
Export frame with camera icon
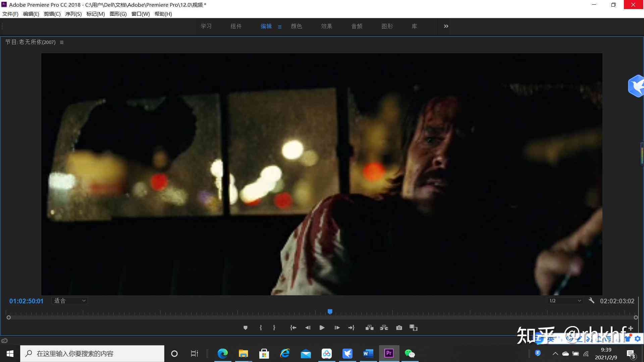point(399,328)
